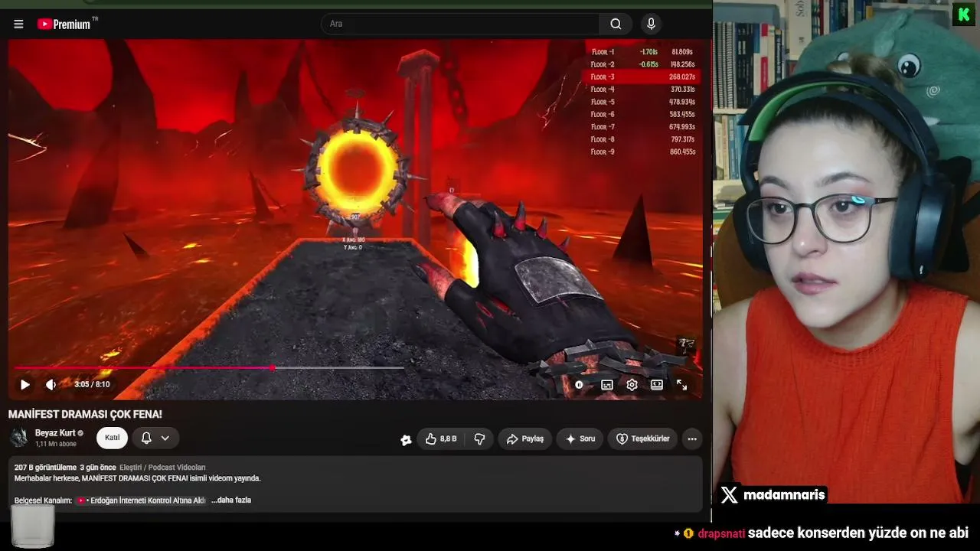Viewport: 980px width, 551px height.
Task: Click the Paylaş share button
Action: (525, 439)
